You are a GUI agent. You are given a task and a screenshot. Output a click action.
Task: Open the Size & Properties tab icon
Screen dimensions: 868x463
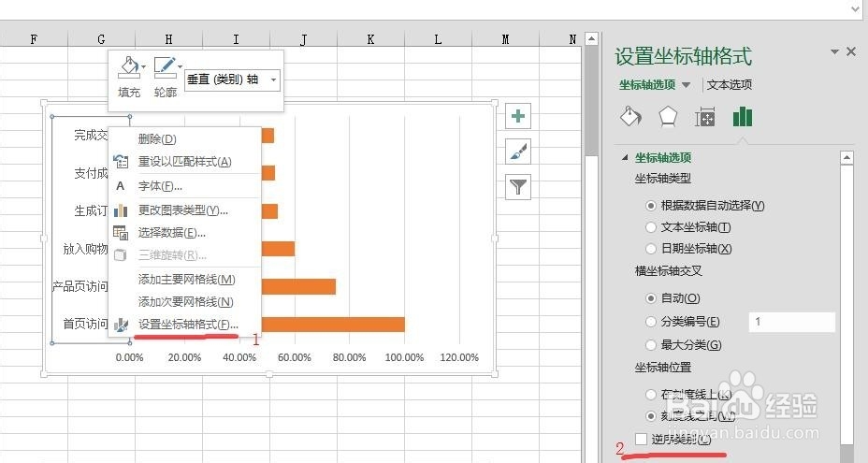coord(704,117)
